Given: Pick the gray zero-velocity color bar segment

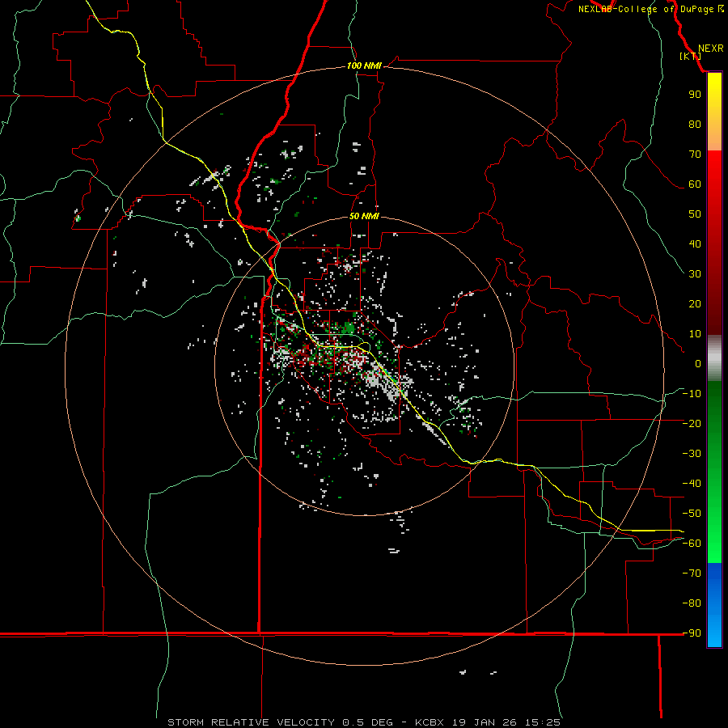Looking at the screenshot, I should (x=714, y=358).
